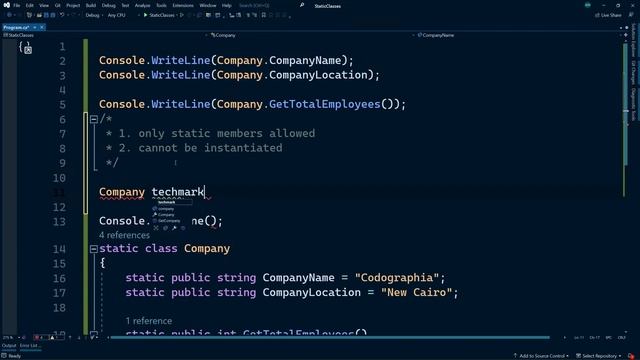Screen dimensions: 640x360
Task: Open the Edit menu
Action: pyautogui.click(x=29, y=6)
